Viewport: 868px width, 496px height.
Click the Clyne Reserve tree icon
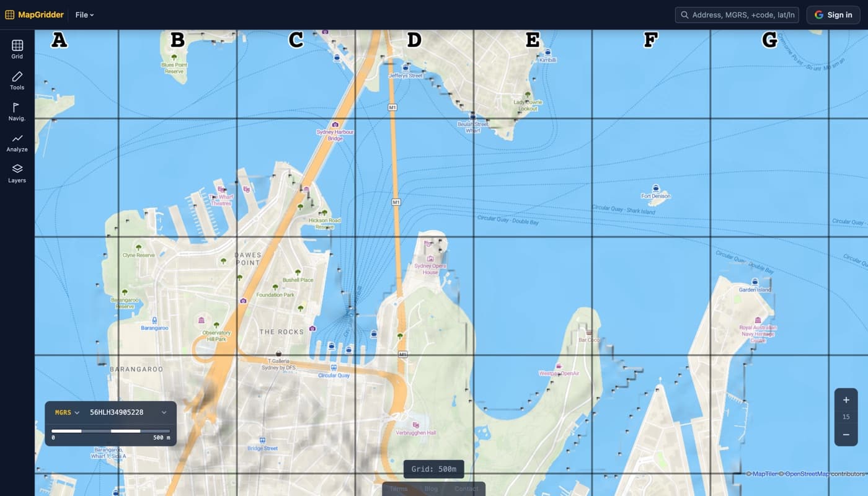138,247
